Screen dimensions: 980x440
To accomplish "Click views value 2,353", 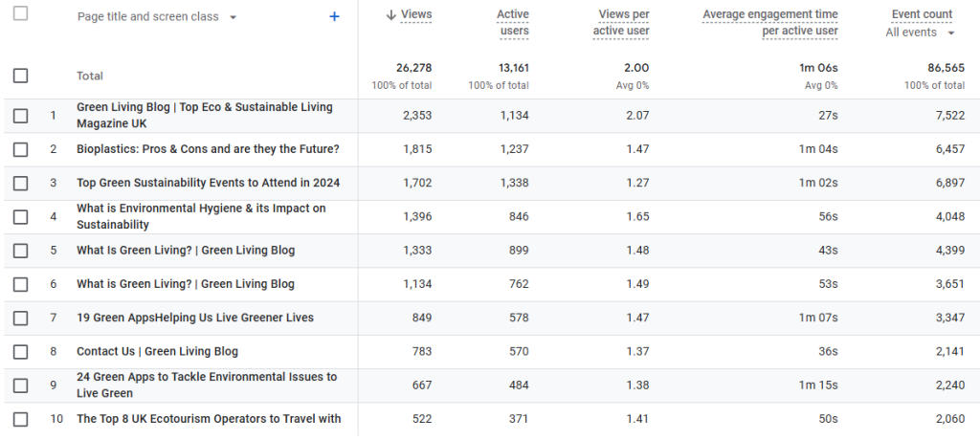I will [x=417, y=116].
